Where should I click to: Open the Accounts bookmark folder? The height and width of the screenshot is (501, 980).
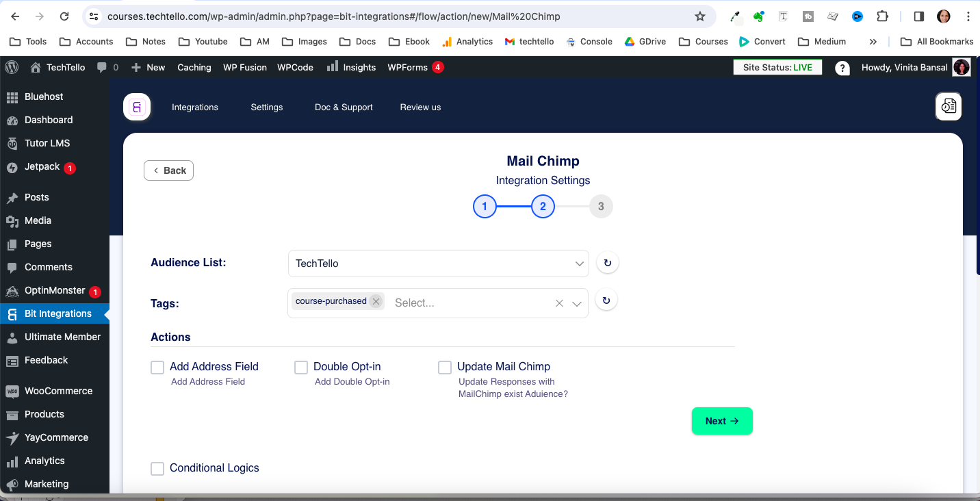point(86,42)
